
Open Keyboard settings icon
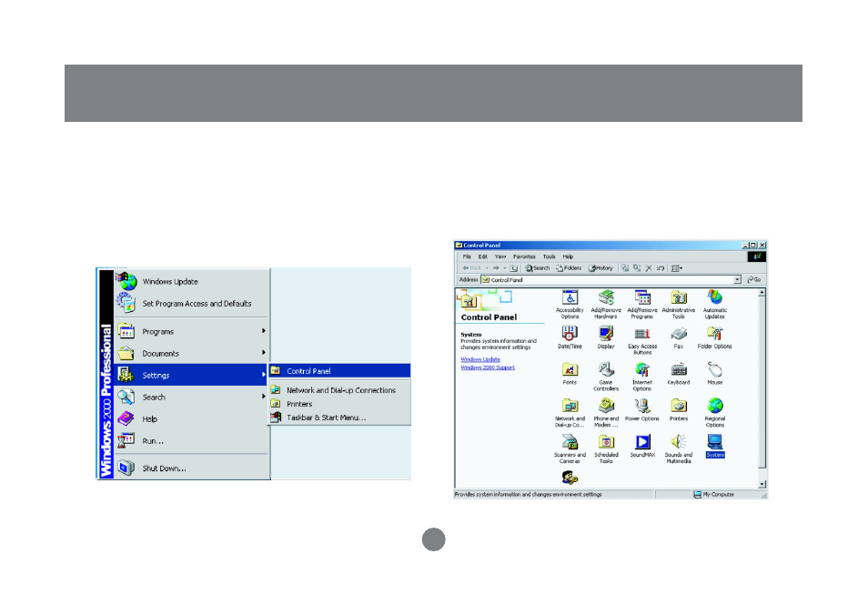coord(679,374)
